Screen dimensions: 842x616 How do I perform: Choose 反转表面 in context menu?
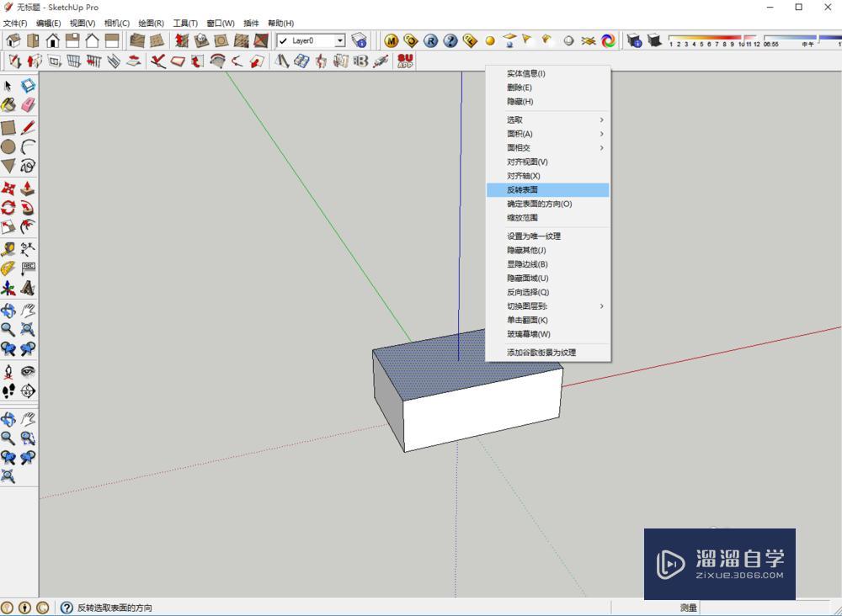click(548, 189)
